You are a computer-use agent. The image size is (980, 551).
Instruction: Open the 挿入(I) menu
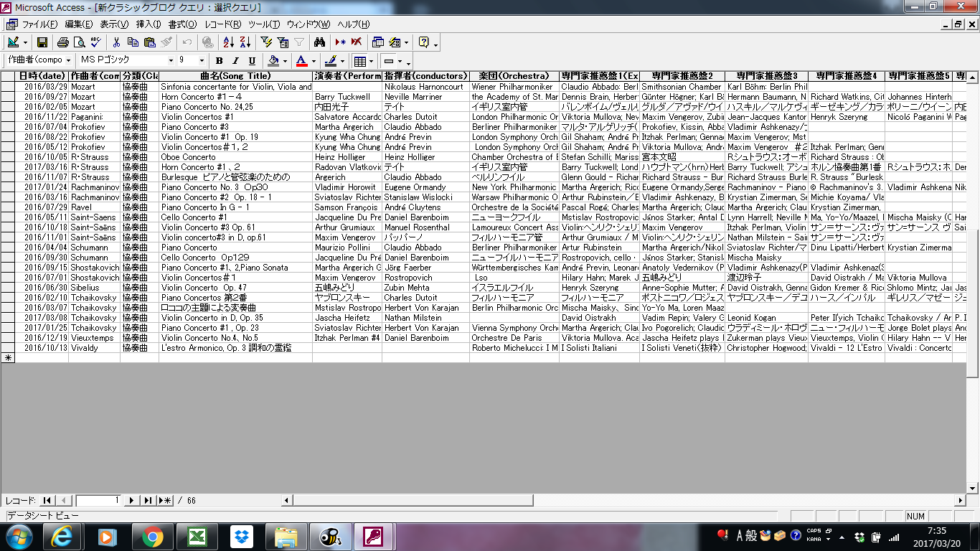pyautogui.click(x=149, y=24)
